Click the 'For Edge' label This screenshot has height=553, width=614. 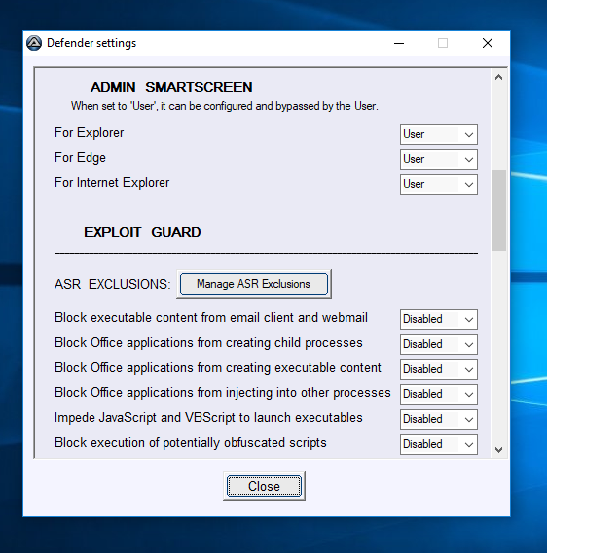(80, 158)
